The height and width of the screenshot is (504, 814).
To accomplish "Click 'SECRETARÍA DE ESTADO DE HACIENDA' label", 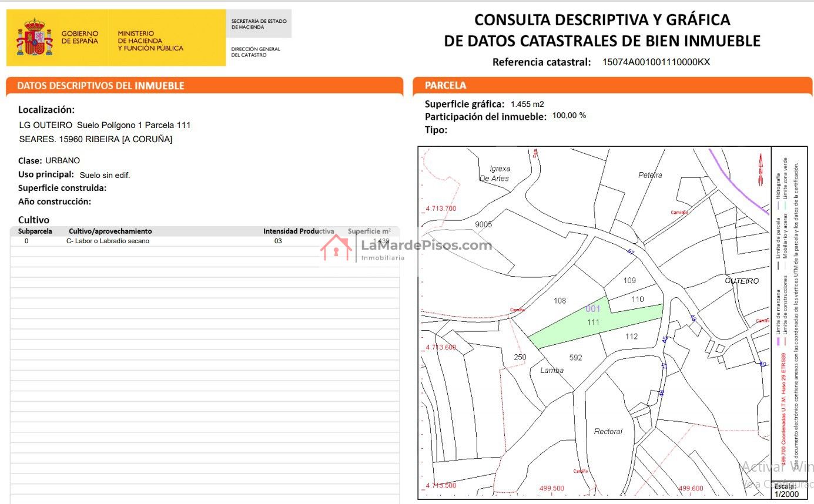I will pyautogui.click(x=259, y=24).
